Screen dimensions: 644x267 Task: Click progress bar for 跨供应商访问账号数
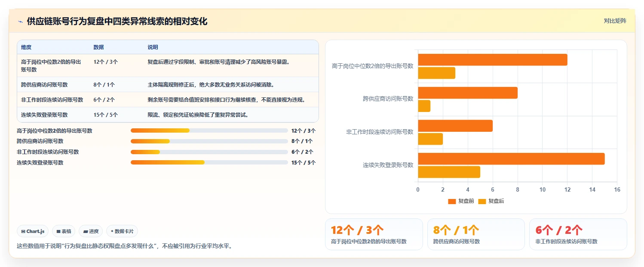point(209,141)
